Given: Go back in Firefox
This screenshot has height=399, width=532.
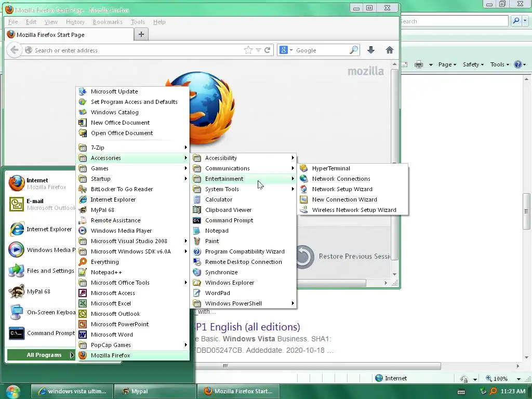Looking at the screenshot, I should pos(14,50).
